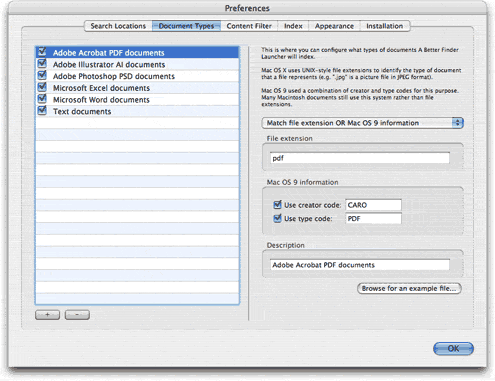Toggle Adobe Photoshop PSD documents checkbox
495x381 pixels.
42,75
